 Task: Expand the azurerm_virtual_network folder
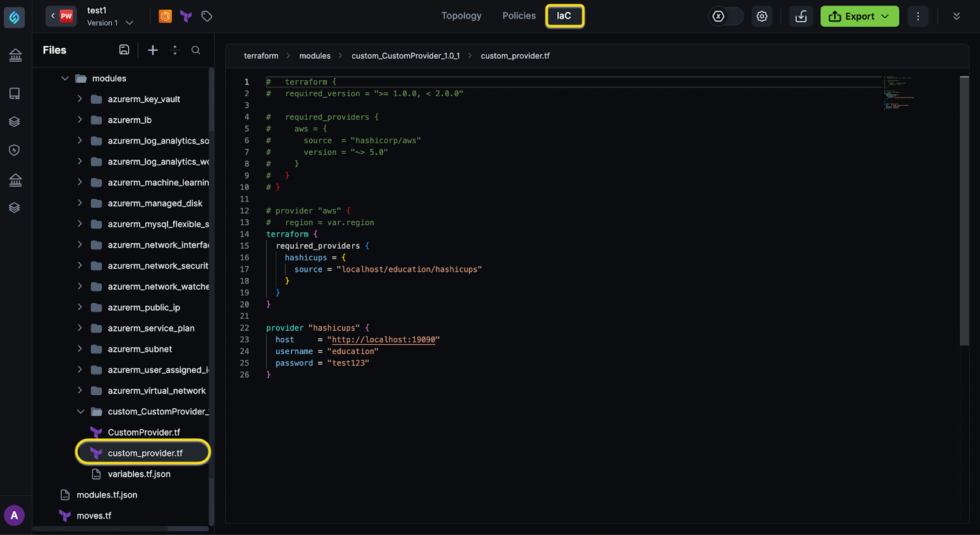click(80, 390)
